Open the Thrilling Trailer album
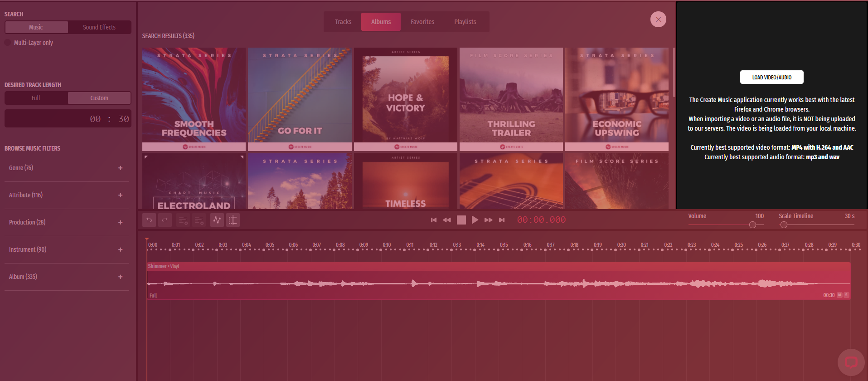Screen dimensions: 868x381 pos(511,99)
